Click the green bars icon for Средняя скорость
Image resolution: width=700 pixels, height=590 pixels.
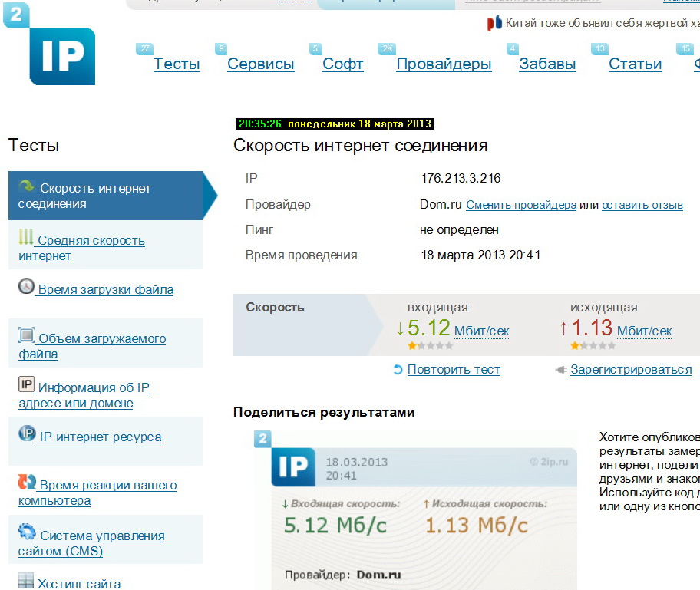pos(26,237)
